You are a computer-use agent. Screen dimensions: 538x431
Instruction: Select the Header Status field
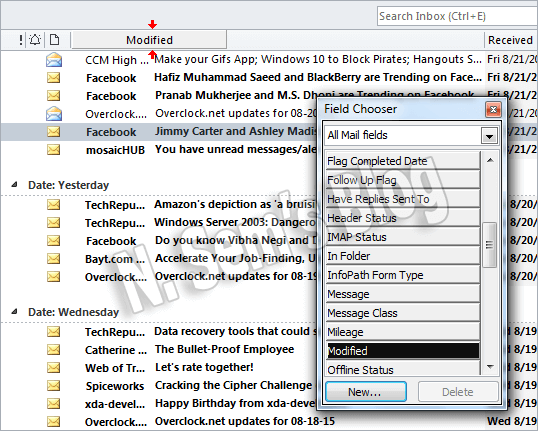pos(403,218)
